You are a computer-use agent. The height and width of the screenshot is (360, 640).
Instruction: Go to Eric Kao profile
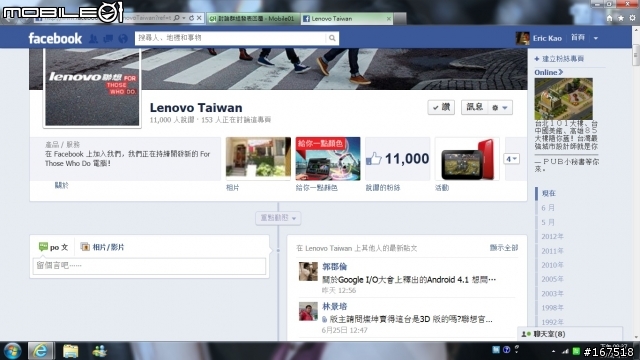(x=547, y=38)
